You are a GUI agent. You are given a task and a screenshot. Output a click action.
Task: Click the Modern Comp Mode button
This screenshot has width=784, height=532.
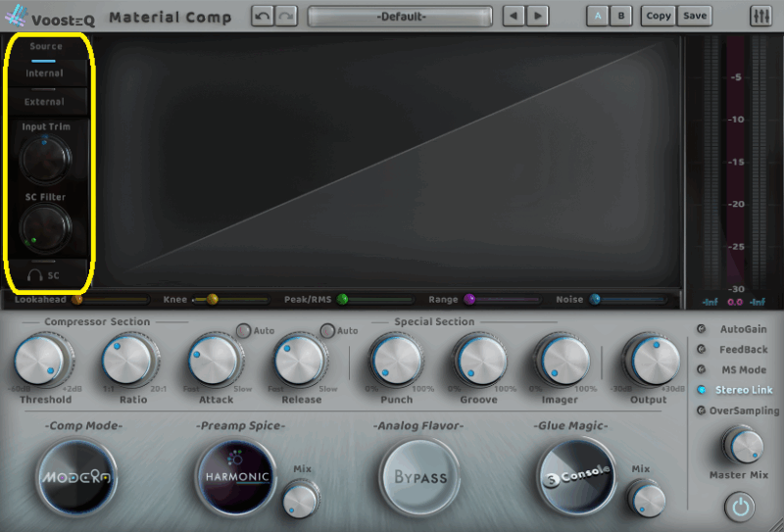point(77,477)
